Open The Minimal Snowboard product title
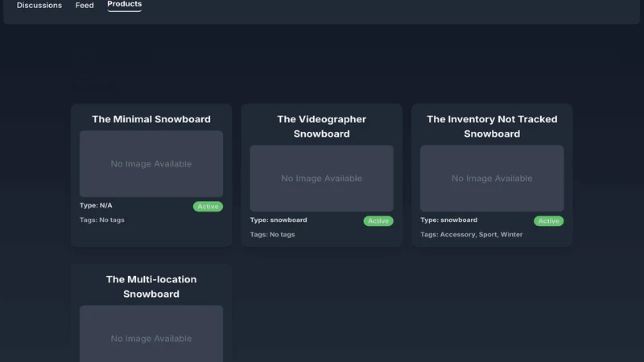 pos(151,119)
